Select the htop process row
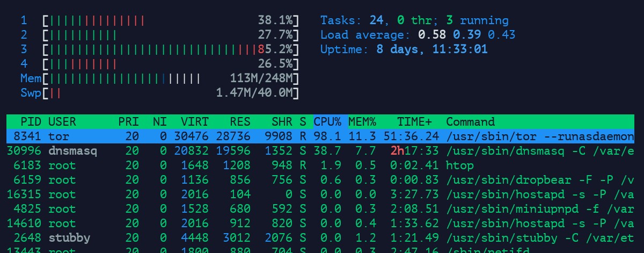This screenshot has width=644, height=253. [320, 165]
